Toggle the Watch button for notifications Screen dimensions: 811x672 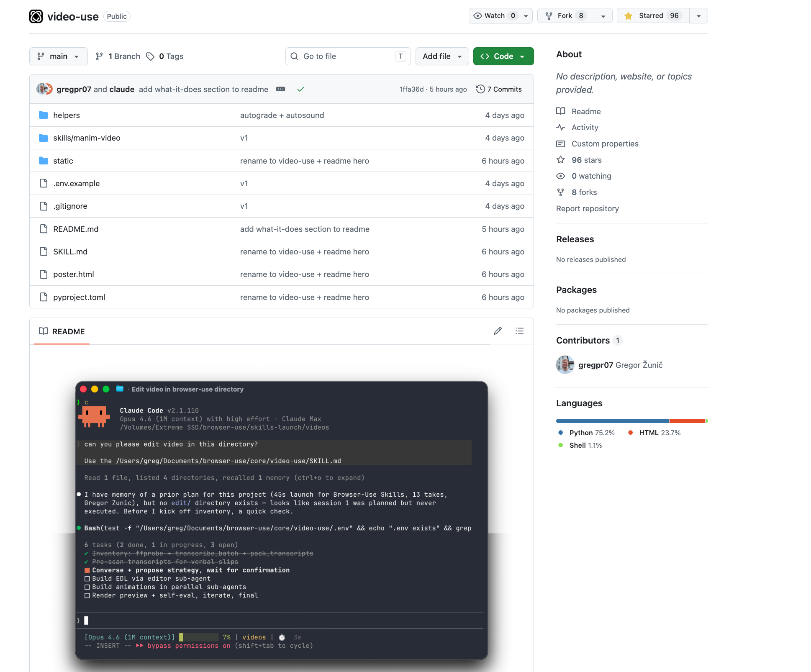pyautogui.click(x=495, y=16)
